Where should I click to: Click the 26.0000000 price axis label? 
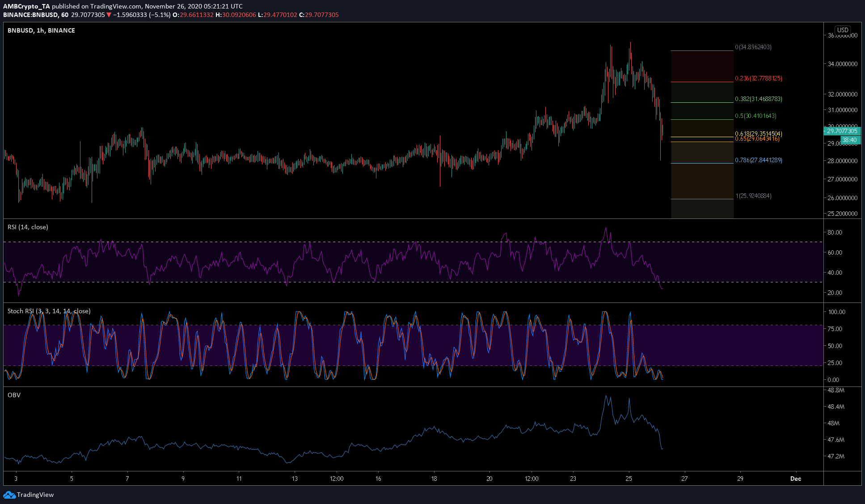tap(842, 198)
